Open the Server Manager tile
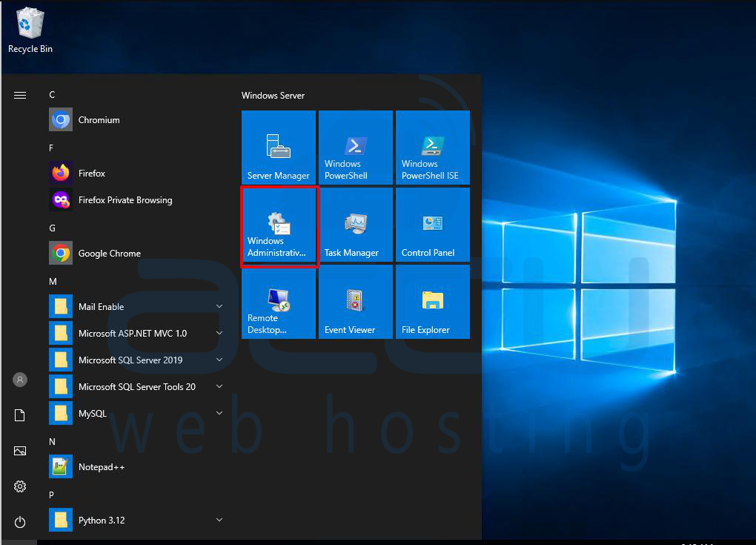 coord(278,147)
